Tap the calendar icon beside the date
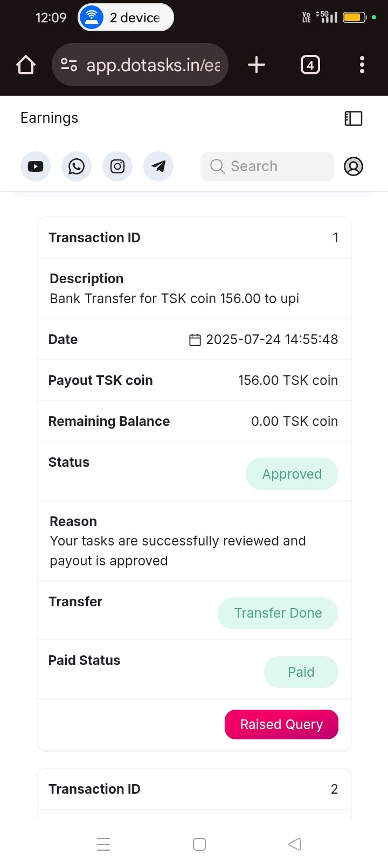388x868 pixels. point(195,340)
